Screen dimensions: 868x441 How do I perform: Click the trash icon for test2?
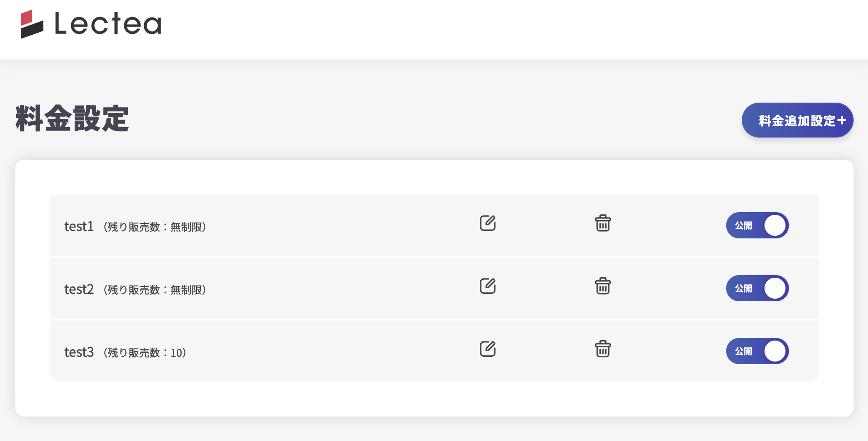(x=603, y=286)
